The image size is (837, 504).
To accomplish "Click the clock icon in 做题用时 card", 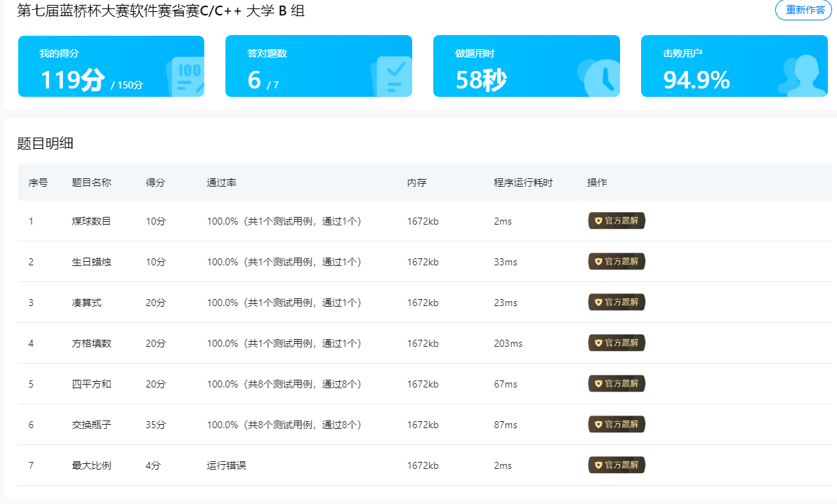I will [x=600, y=77].
